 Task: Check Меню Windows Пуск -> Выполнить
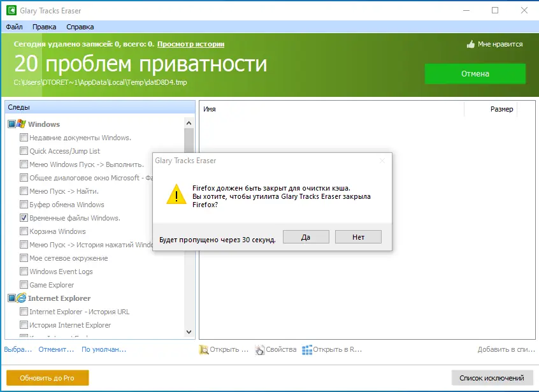pyautogui.click(x=24, y=164)
